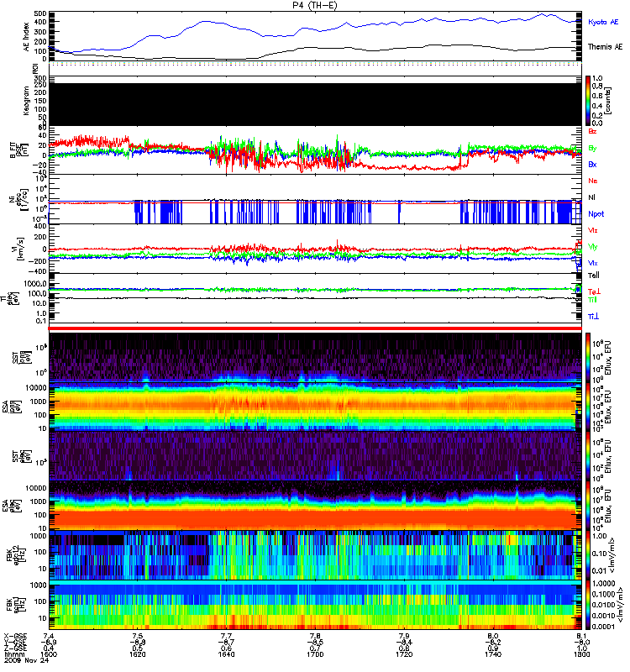630x672 pixels.
Task: Click the 1620 time tick label
Action: point(137,654)
